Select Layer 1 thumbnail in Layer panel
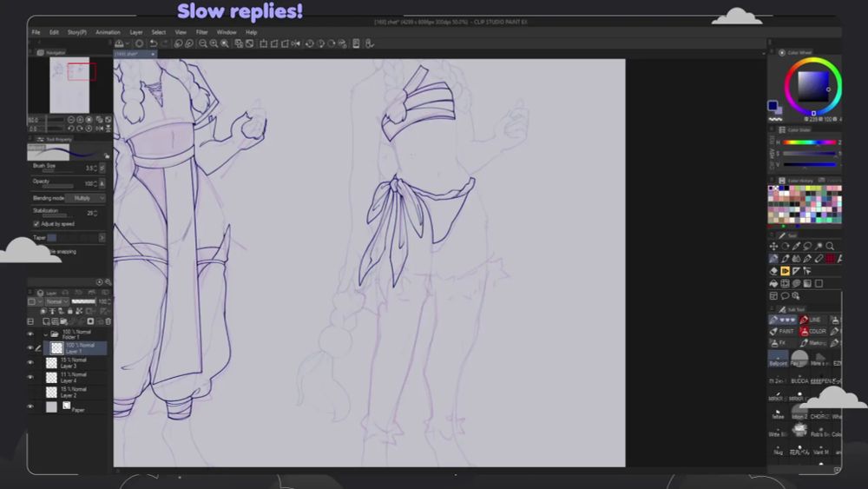 (56, 347)
